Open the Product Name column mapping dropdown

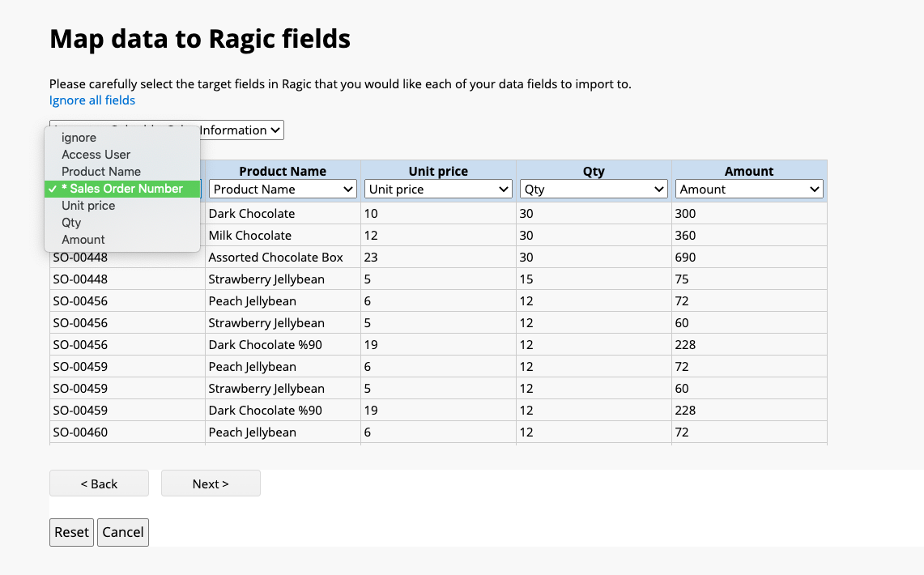pyautogui.click(x=283, y=190)
